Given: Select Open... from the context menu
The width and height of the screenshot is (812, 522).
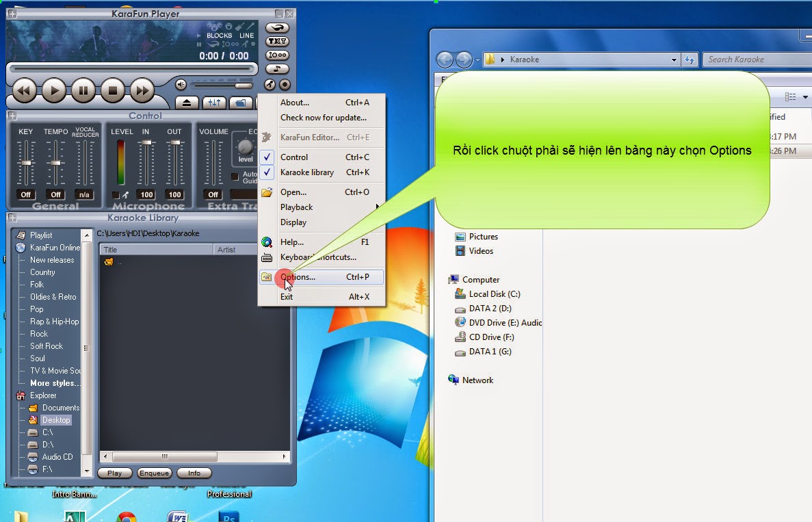Looking at the screenshot, I should click(322, 192).
